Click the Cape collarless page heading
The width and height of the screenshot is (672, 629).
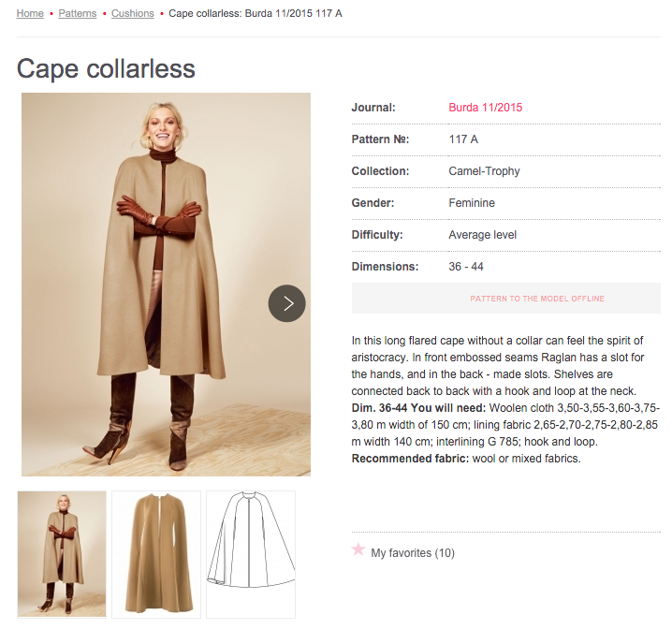(x=106, y=68)
